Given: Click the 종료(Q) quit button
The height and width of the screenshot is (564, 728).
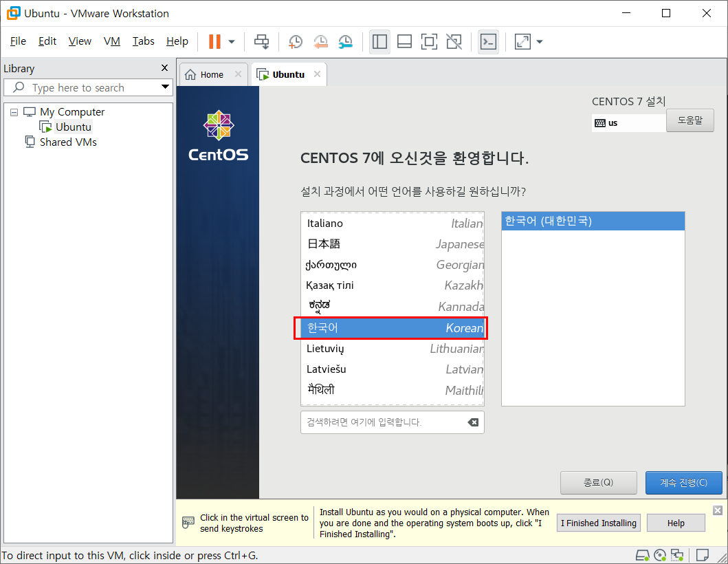Looking at the screenshot, I should pos(598,483).
